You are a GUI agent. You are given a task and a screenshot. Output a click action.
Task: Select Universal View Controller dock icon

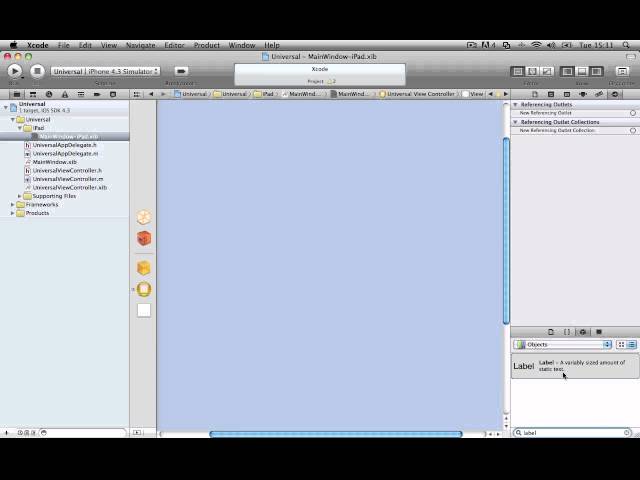(144, 289)
